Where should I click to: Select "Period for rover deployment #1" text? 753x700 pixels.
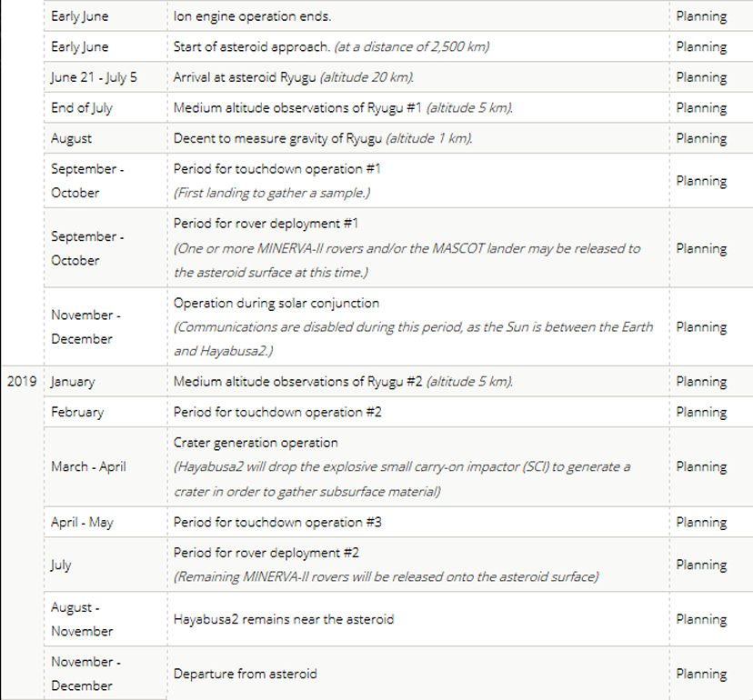(267, 223)
